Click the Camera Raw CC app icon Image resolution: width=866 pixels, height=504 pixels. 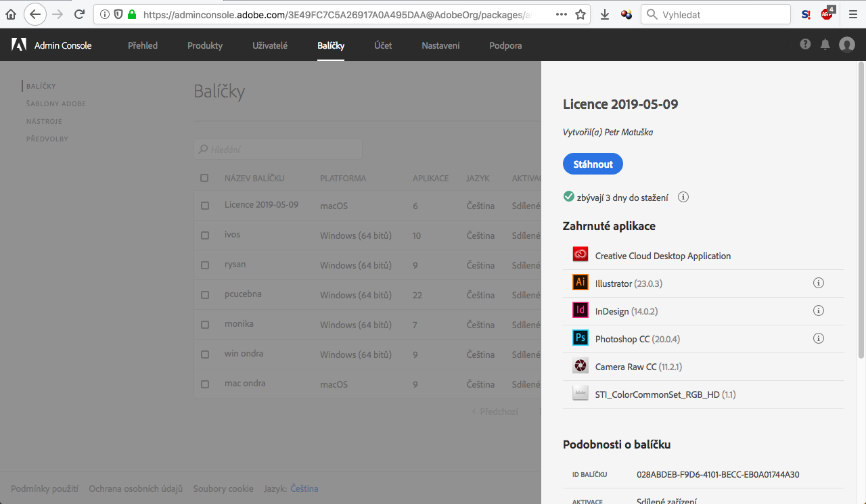[x=580, y=366]
